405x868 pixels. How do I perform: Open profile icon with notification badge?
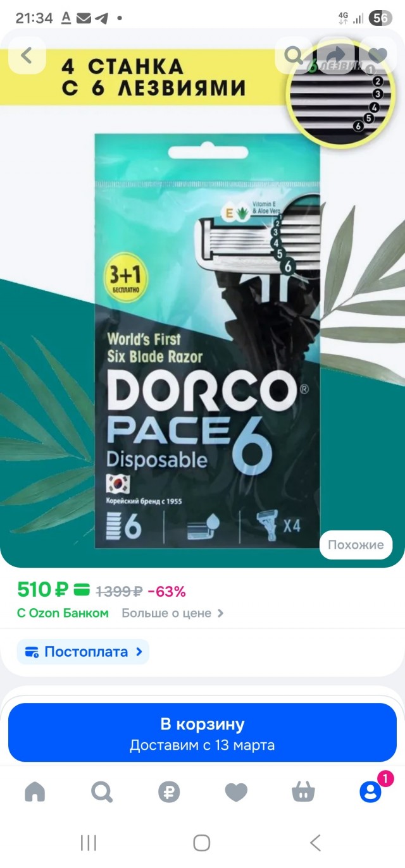coord(371,792)
